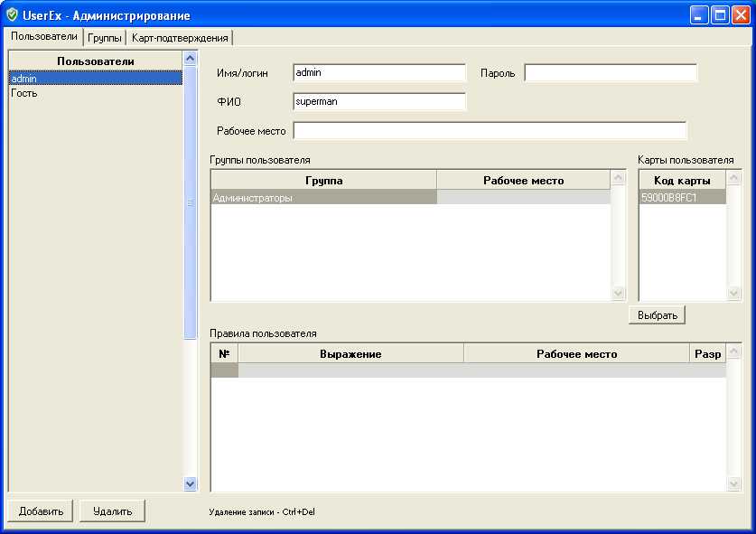Select card code 59000B6FC1
756x534 pixels.
point(682,198)
